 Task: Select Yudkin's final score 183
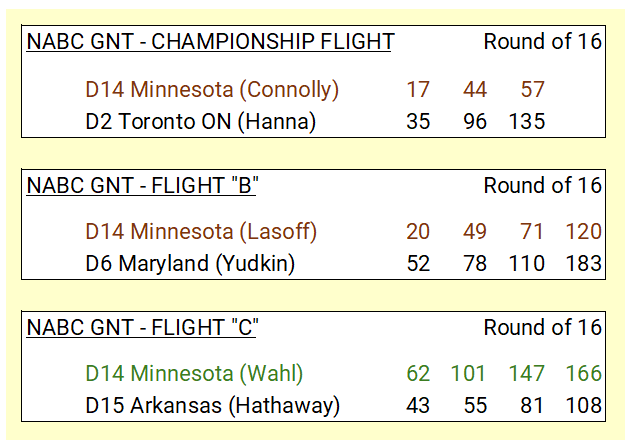click(x=583, y=264)
